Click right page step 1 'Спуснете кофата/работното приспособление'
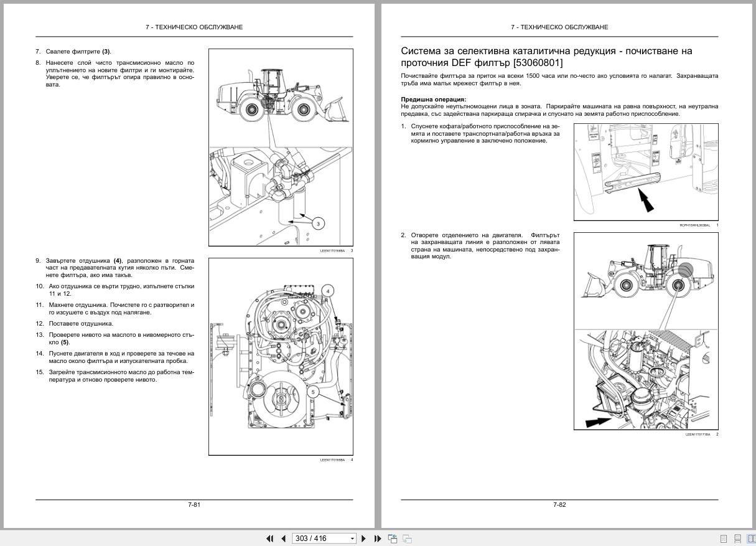 [485, 133]
